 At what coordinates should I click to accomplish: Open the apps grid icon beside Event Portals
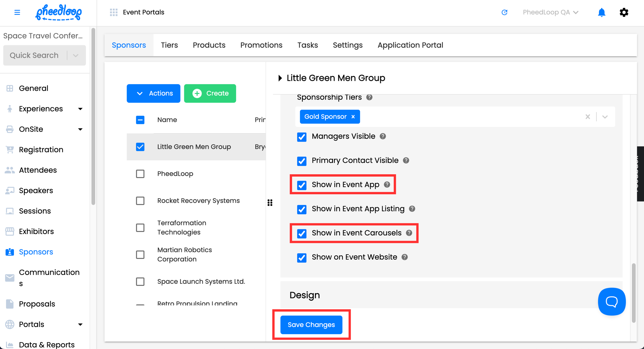point(114,12)
